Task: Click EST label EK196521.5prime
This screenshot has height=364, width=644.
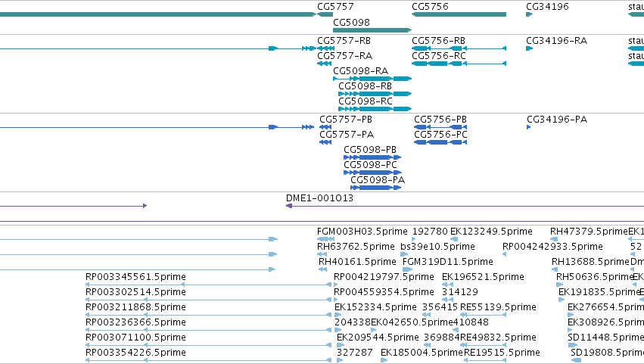Action: (x=483, y=277)
